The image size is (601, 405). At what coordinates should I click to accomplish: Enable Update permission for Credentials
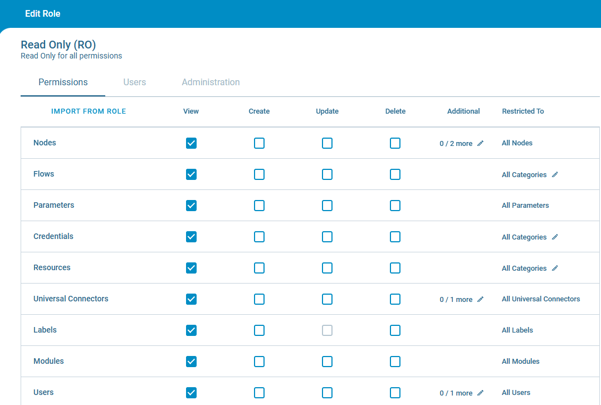[x=327, y=237]
